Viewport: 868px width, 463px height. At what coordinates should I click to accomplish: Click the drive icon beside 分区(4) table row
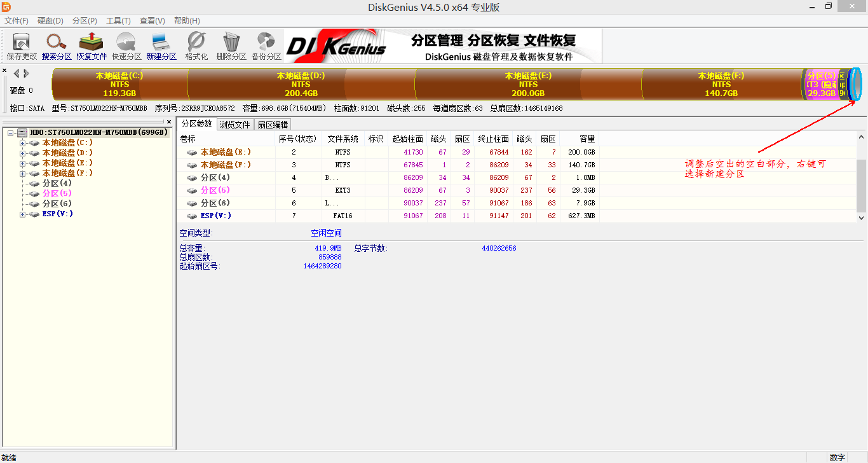coord(192,177)
